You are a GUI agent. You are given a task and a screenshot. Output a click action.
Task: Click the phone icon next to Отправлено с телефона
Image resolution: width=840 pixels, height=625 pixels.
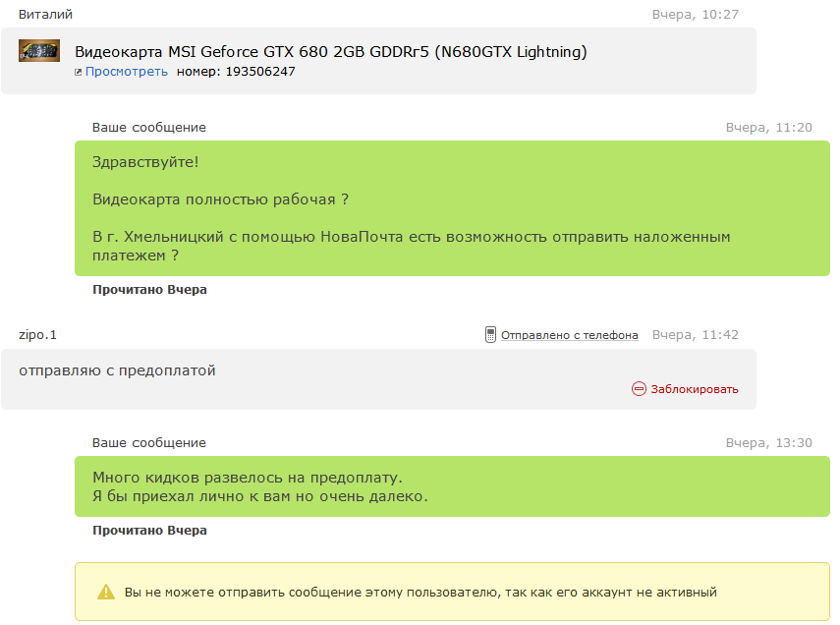(x=490, y=334)
